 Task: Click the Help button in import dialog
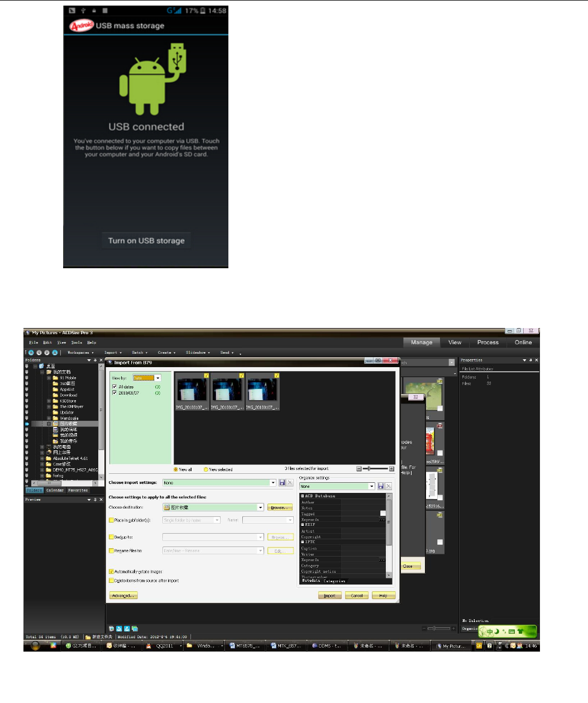pyautogui.click(x=384, y=596)
